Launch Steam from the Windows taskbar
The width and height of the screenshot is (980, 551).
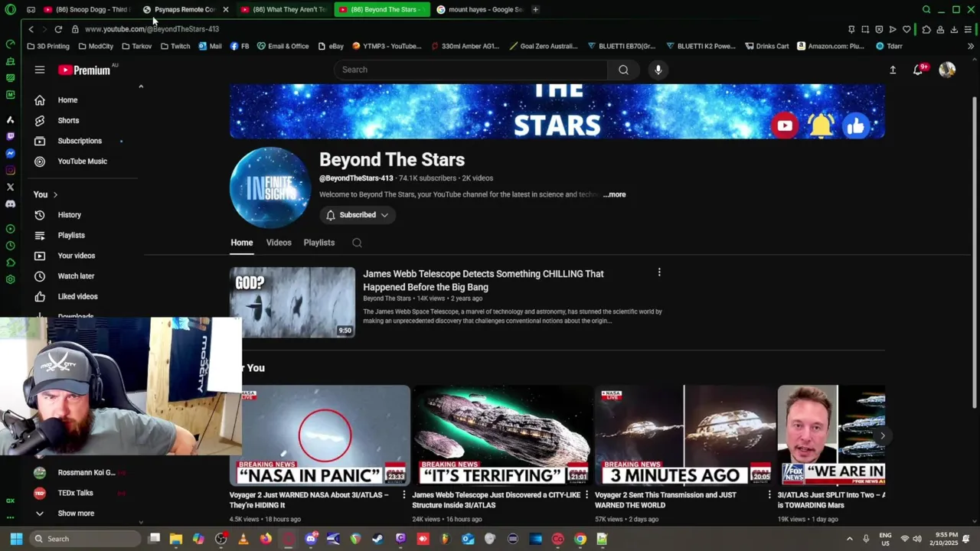pyautogui.click(x=378, y=539)
